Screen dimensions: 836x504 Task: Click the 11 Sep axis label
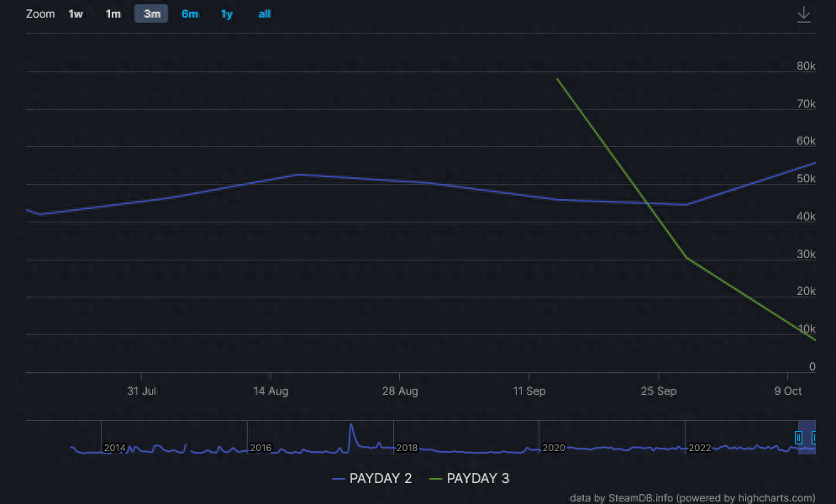[528, 391]
